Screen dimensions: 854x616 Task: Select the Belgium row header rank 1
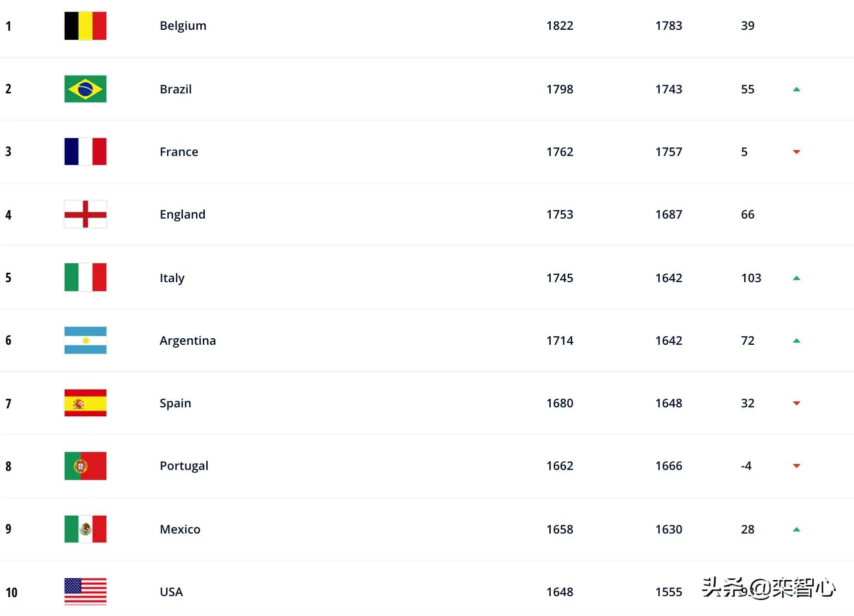8,26
